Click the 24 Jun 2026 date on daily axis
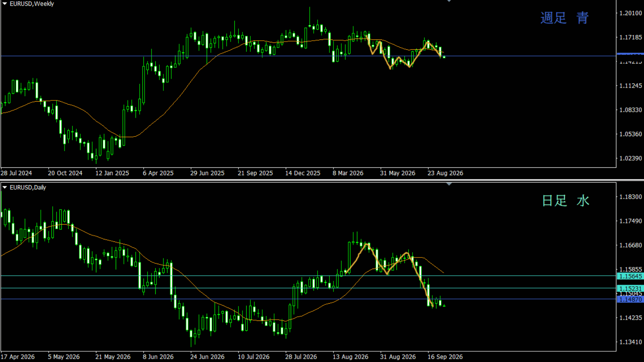 pos(207,357)
